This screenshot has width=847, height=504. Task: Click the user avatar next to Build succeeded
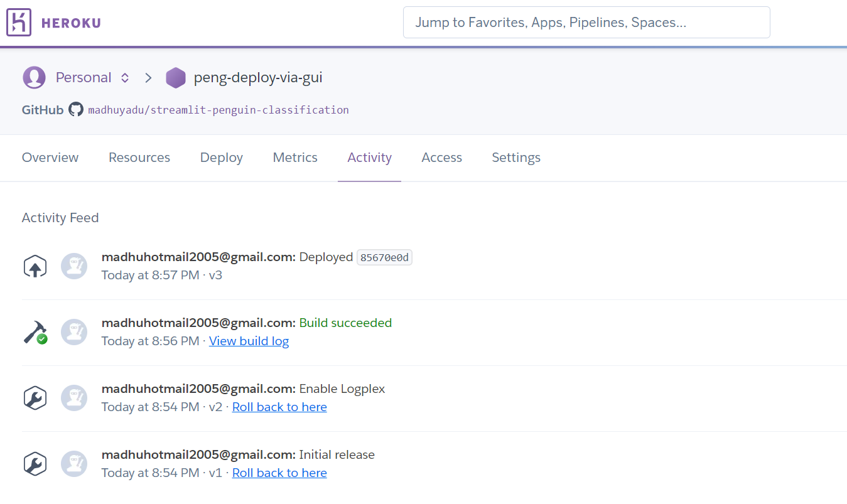[74, 331]
